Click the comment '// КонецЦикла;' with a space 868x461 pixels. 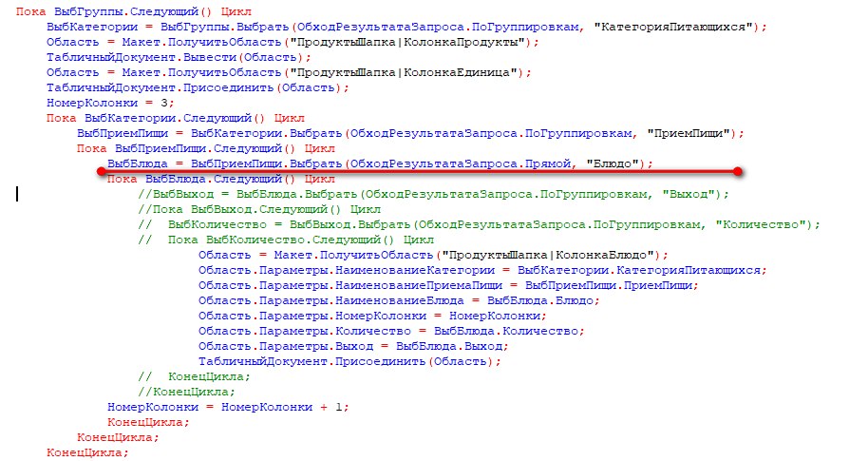pyautogui.click(x=195, y=376)
